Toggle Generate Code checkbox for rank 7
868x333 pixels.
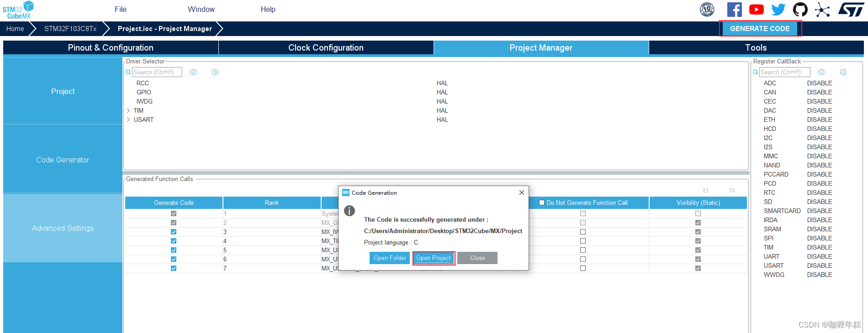tap(174, 268)
